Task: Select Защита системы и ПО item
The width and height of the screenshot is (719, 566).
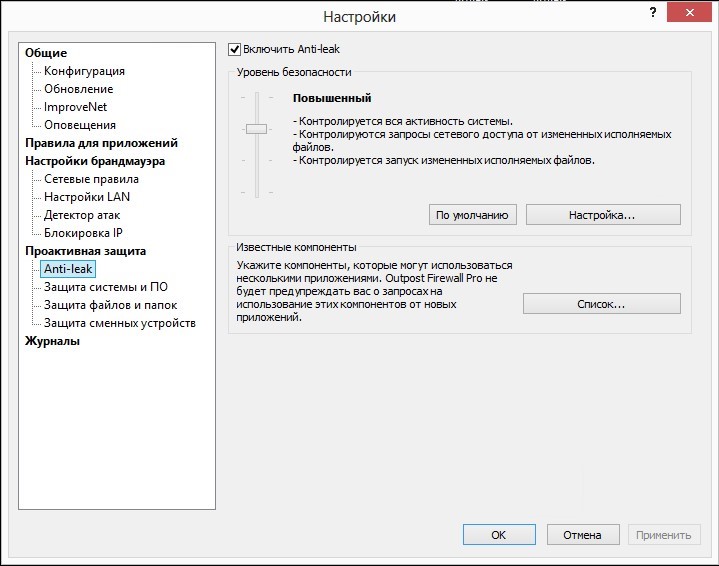Action: pyautogui.click(x=106, y=287)
